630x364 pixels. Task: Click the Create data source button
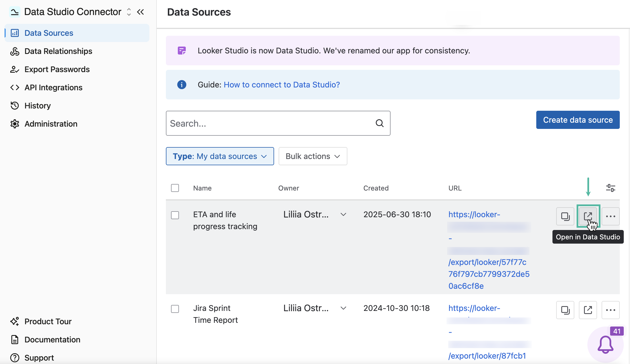578,120
